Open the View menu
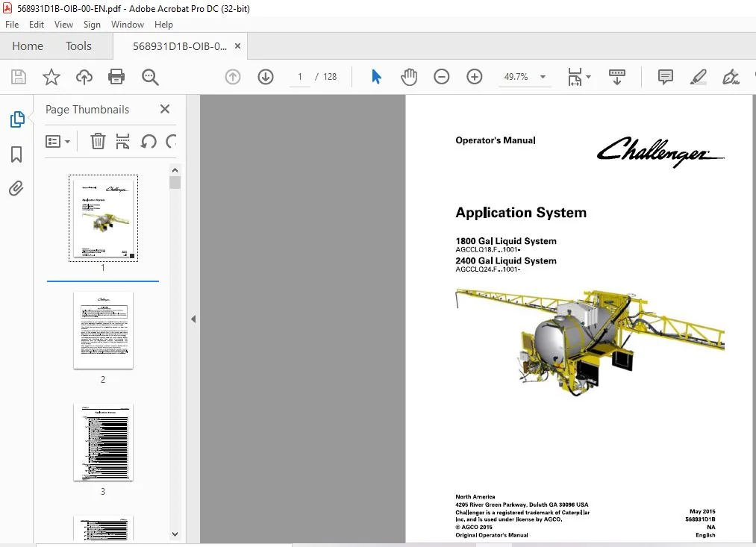Viewport: 756px width, 547px height. [x=63, y=25]
